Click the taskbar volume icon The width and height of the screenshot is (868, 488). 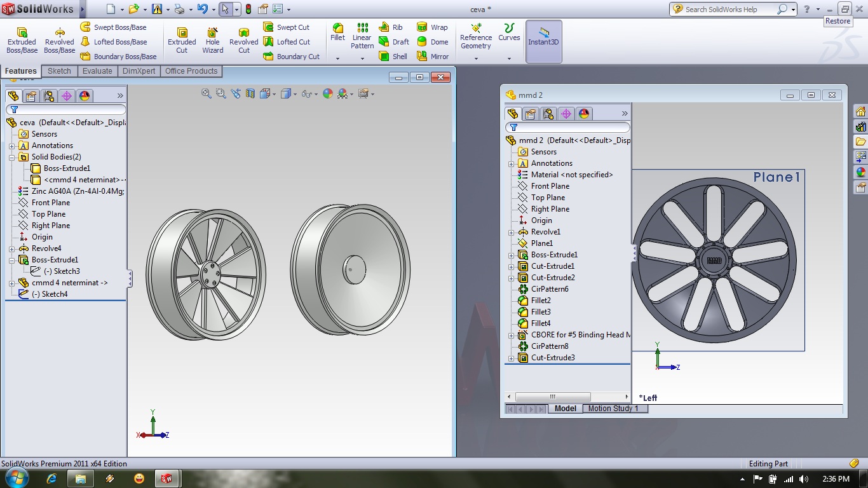(x=804, y=479)
